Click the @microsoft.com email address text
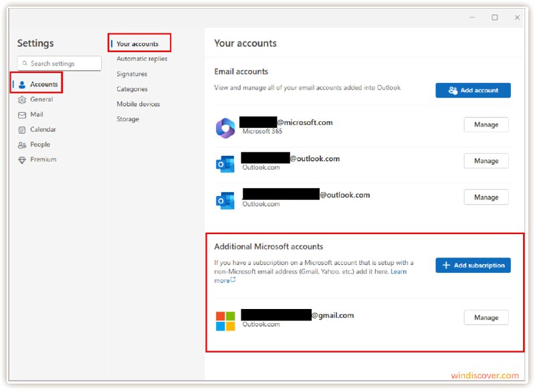535x392 pixels. tap(305, 122)
